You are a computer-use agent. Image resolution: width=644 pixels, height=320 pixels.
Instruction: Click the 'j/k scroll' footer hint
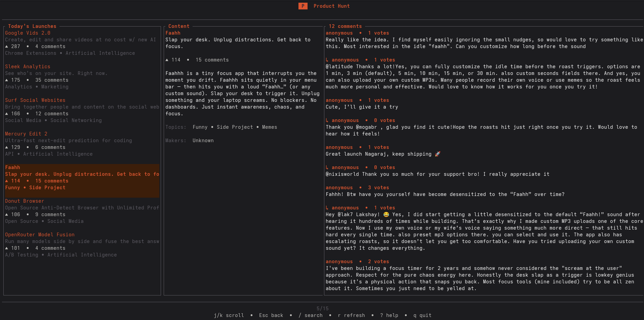[x=229, y=315]
